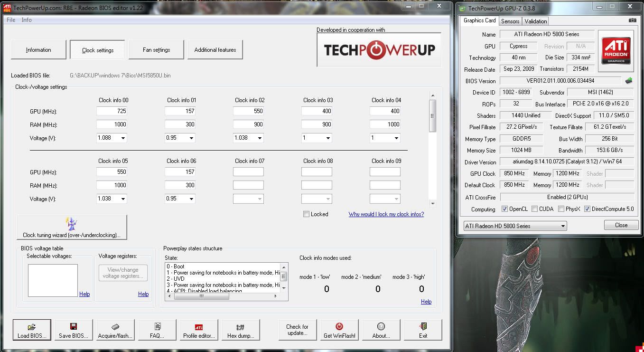
Task: Switch to the Information tab
Action: pyautogui.click(x=38, y=50)
